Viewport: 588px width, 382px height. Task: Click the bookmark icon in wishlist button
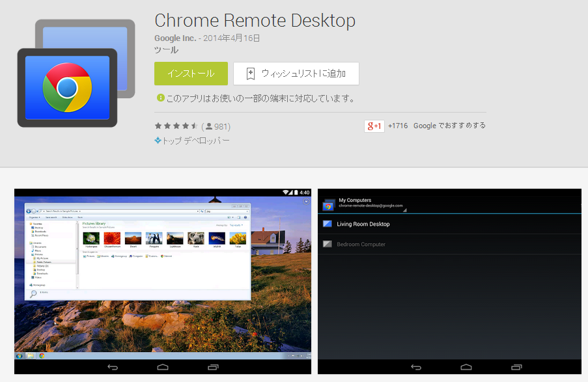(251, 74)
